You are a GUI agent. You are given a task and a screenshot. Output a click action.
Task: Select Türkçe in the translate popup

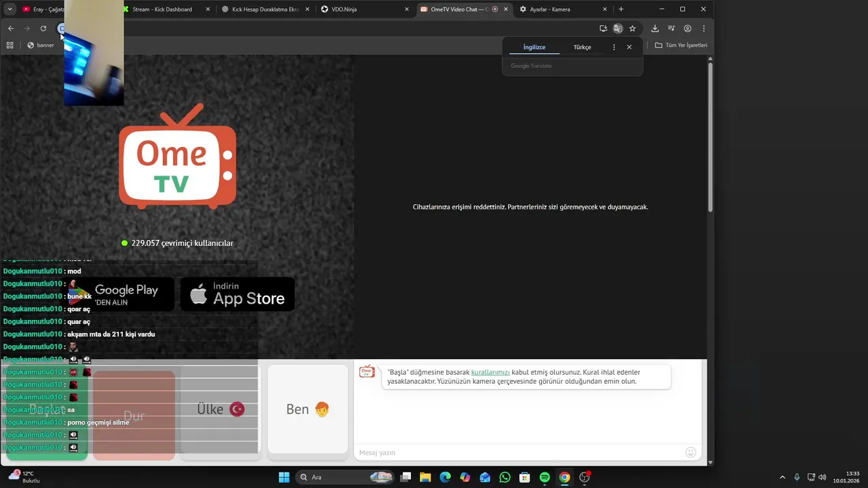pyautogui.click(x=582, y=47)
